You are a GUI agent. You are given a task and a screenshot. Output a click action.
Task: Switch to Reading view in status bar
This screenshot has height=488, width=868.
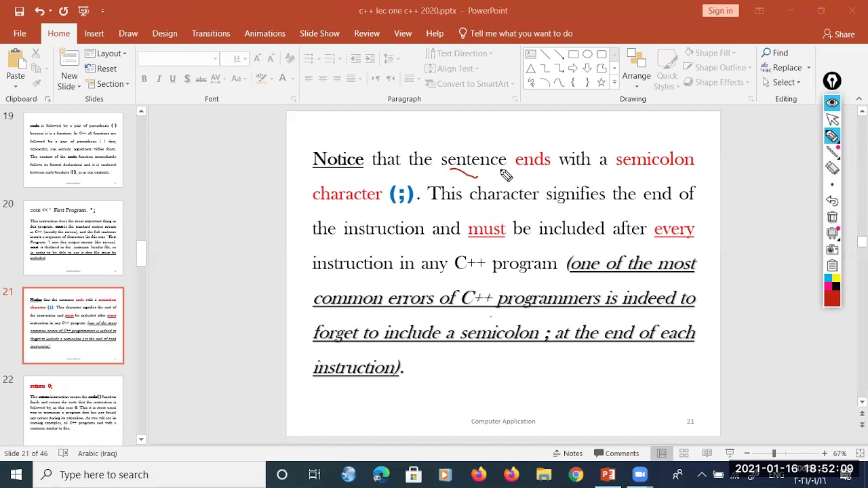click(x=707, y=453)
